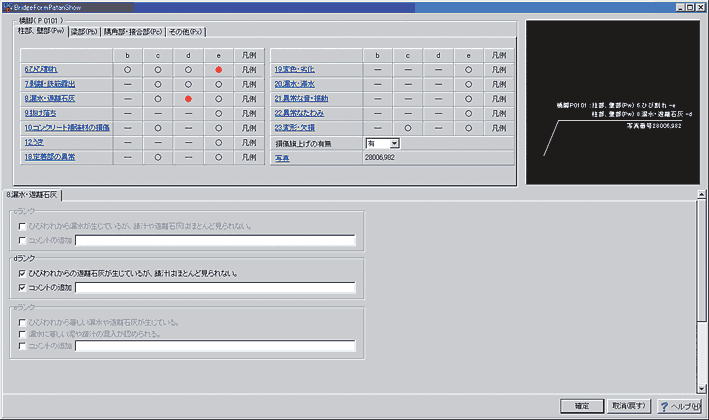709x420 pixels.
Task: Check e-rank コメントの追加 checkbox
Action: 22,346
